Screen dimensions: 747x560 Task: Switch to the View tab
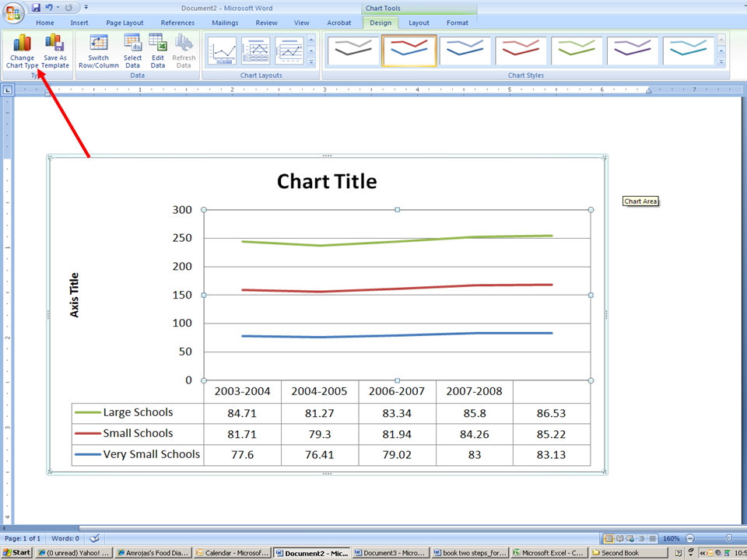click(x=302, y=23)
